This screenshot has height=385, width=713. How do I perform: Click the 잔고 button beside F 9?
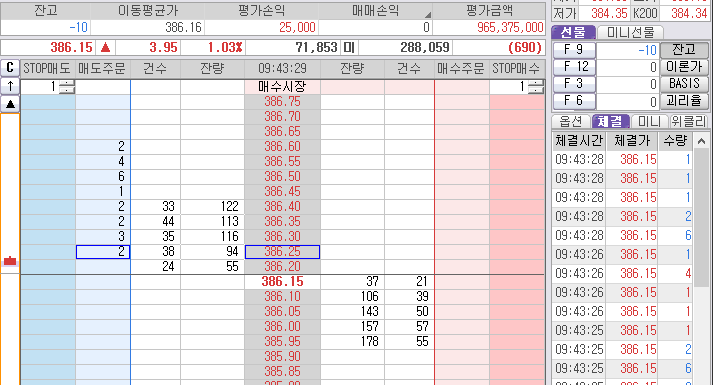(x=684, y=50)
